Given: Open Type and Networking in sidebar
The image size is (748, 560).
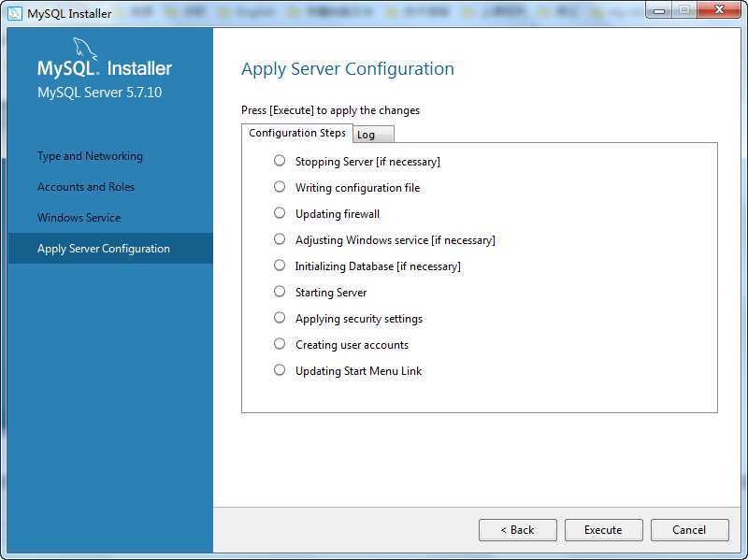Looking at the screenshot, I should click(x=90, y=156).
